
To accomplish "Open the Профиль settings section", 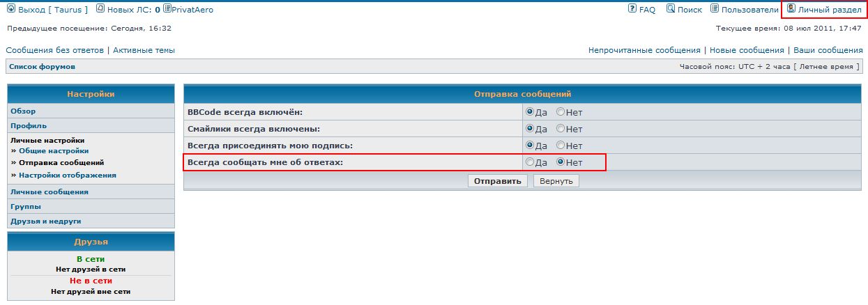I will click(29, 126).
